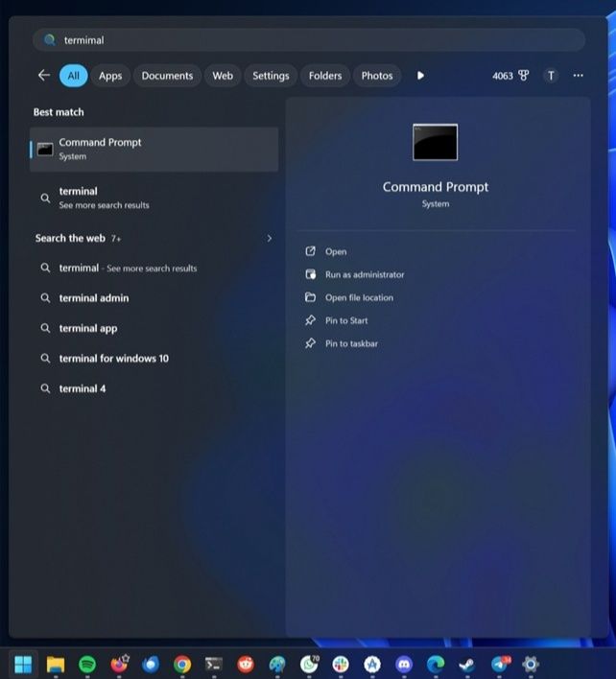
Task: Go back with the left arrow
Action: point(44,76)
